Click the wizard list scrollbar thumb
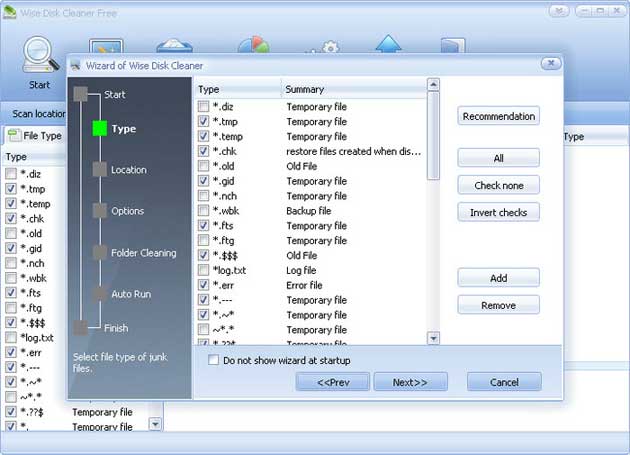Screen dimensions: 630x455 coord(433,136)
